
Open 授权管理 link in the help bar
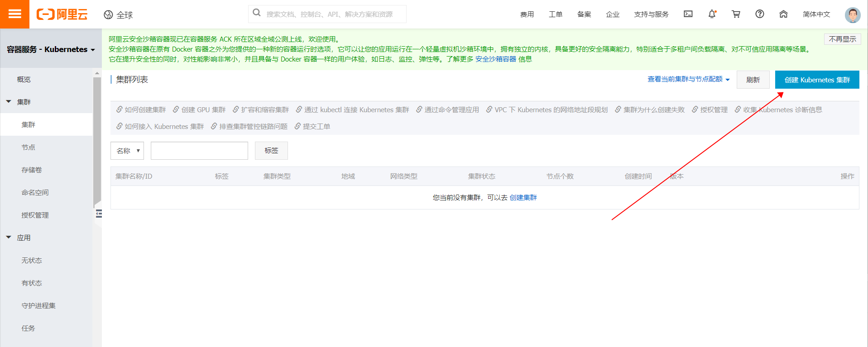(710, 109)
